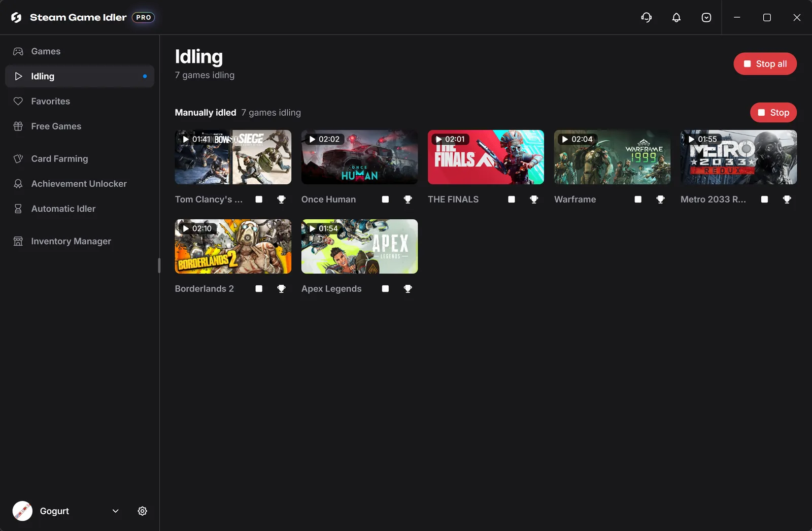The image size is (812, 531).
Task: Open settings gear next to Gogurt
Action: [143, 511]
